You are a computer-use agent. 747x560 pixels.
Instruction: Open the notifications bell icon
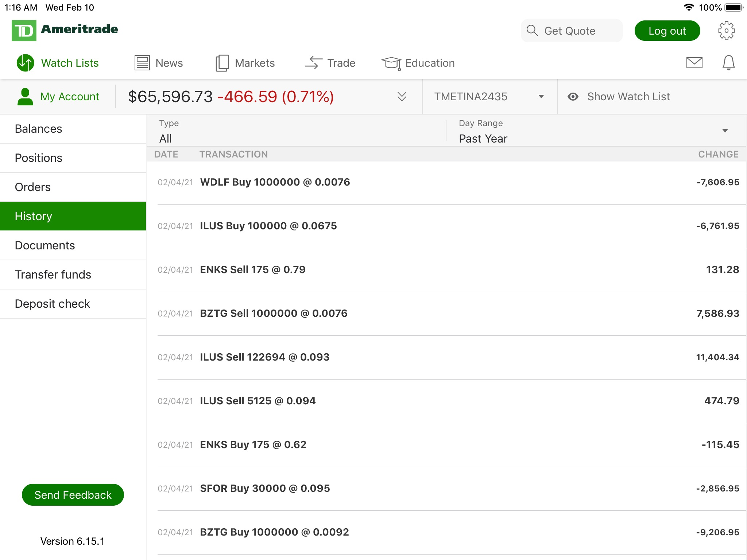728,63
